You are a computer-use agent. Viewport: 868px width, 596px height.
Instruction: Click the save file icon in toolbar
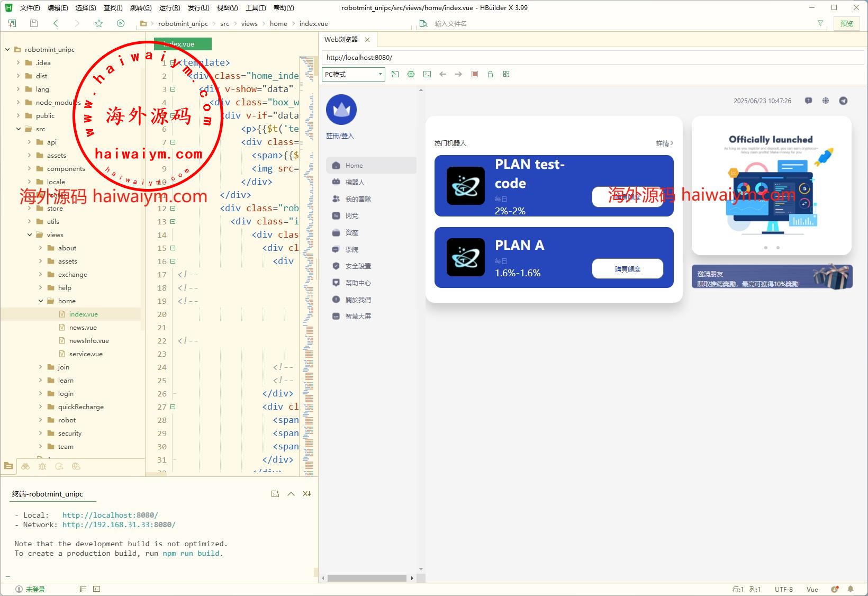tap(34, 23)
